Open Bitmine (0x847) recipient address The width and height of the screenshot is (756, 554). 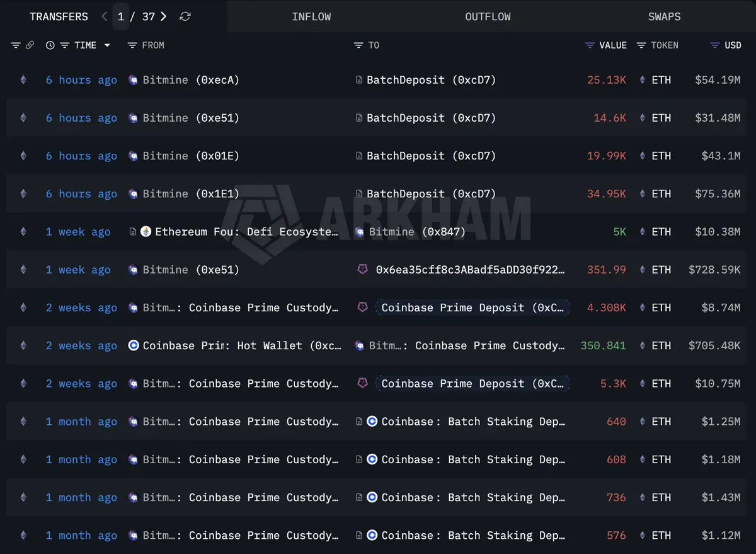tap(417, 232)
